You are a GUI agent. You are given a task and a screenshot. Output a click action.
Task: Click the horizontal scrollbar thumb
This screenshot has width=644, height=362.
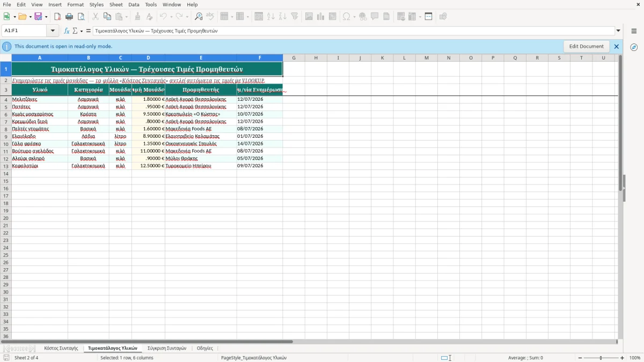147,341
